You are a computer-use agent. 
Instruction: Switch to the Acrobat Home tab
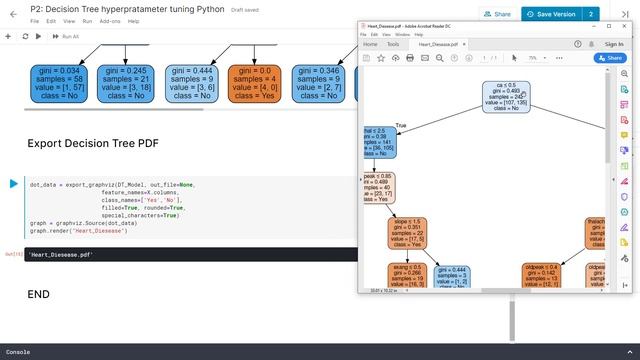pos(370,44)
